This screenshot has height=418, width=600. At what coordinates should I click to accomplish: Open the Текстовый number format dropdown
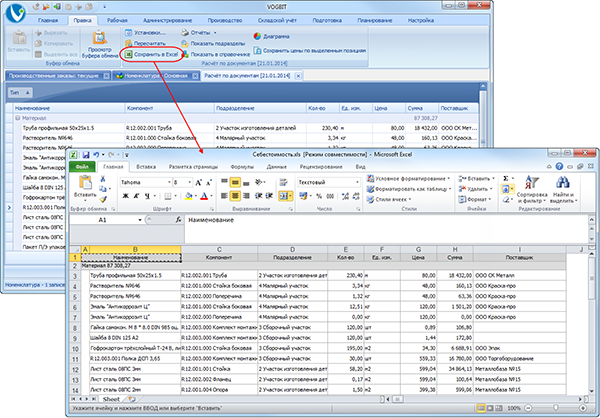tap(357, 183)
